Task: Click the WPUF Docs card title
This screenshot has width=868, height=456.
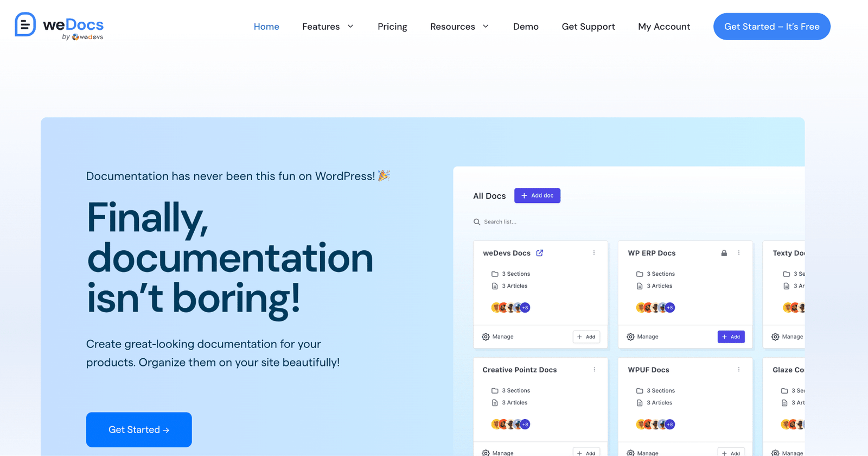Action: [x=648, y=370]
